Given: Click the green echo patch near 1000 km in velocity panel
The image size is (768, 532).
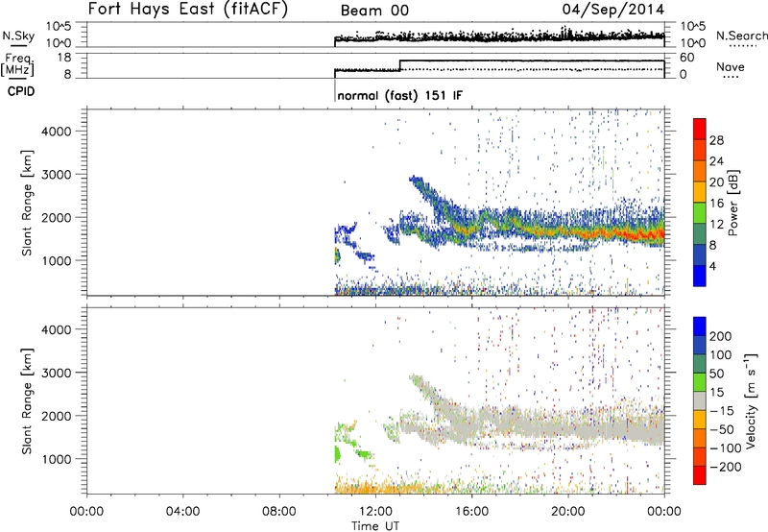Looking at the screenshot, I should 337,453.
